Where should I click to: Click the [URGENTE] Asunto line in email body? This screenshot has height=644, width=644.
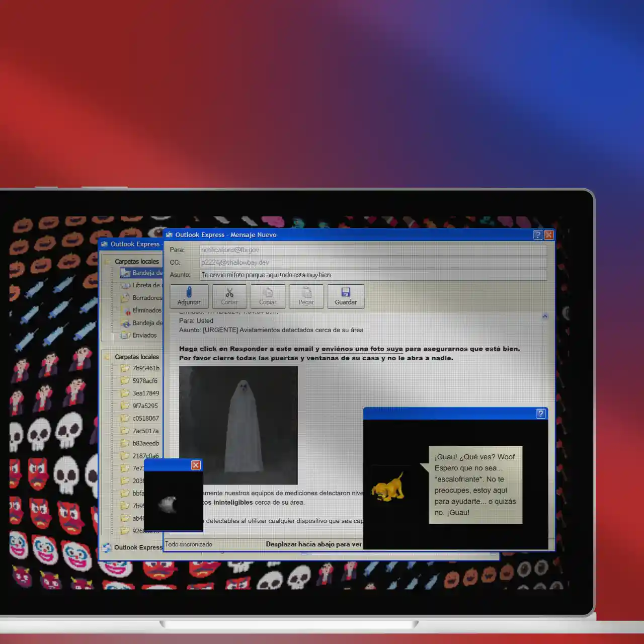pos(271,330)
